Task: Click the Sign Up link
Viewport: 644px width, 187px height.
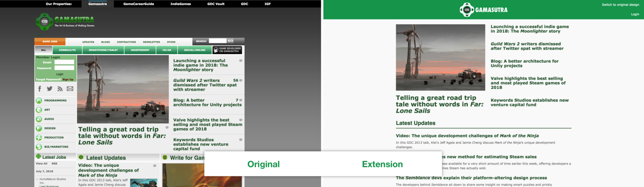Action: (x=68, y=80)
